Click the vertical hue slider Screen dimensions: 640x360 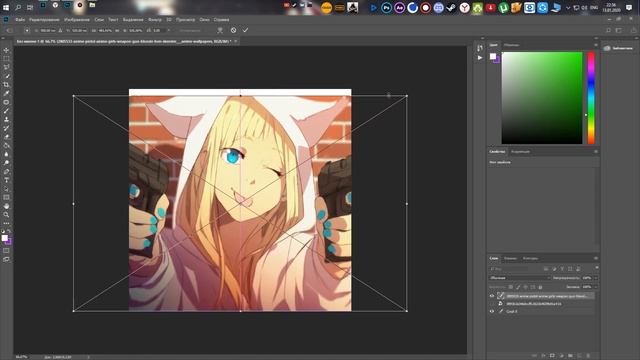[591, 98]
